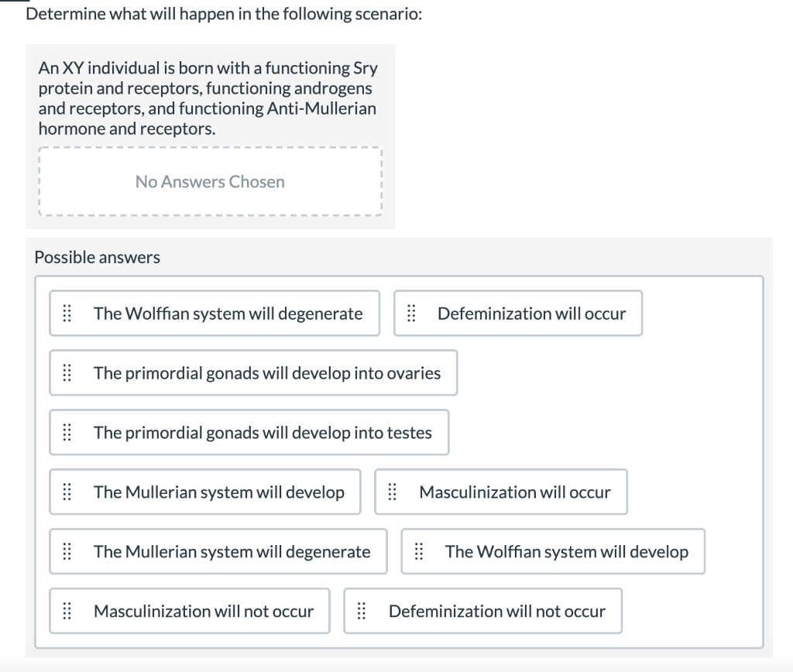The width and height of the screenshot is (793, 672).
Task: Click grip icon beside 'Masculinization will not occur'
Action: point(67,612)
